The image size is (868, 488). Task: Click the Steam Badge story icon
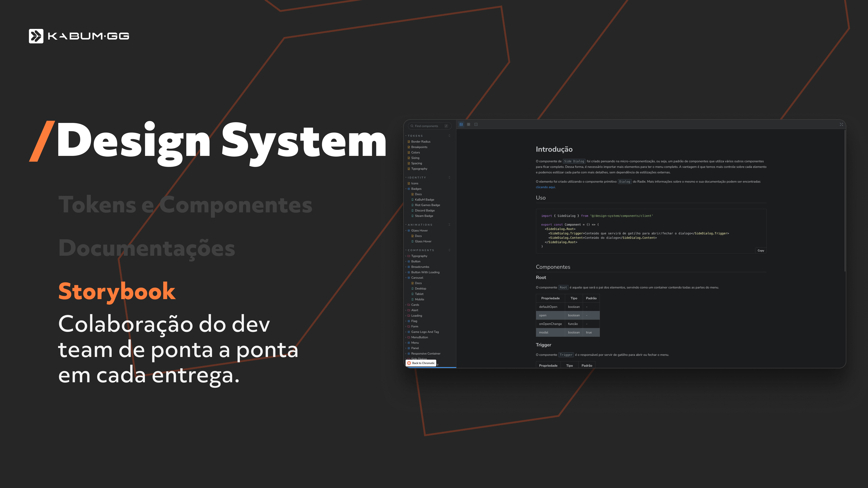click(413, 216)
